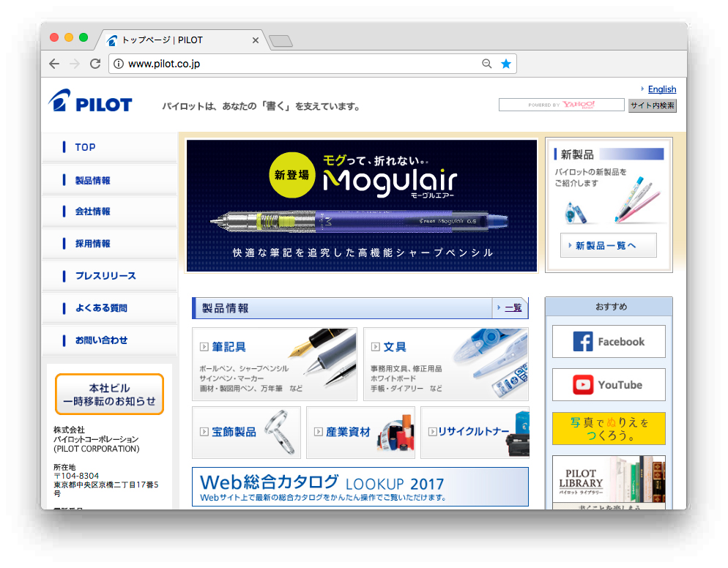Select the トップページ | PILOT tab

(x=182, y=40)
